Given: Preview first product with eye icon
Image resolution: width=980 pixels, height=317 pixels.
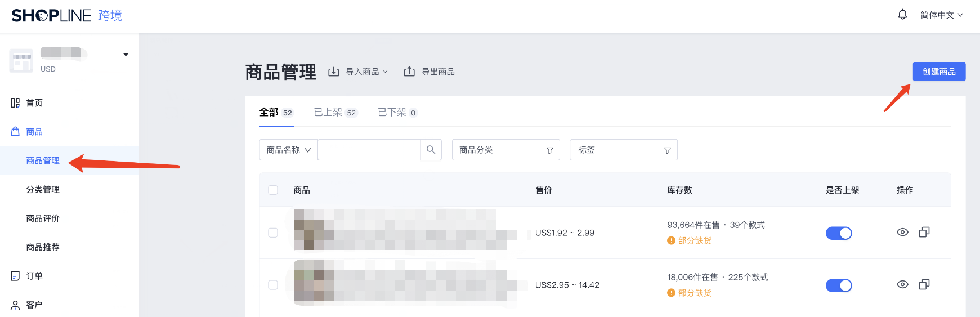Looking at the screenshot, I should [x=902, y=232].
